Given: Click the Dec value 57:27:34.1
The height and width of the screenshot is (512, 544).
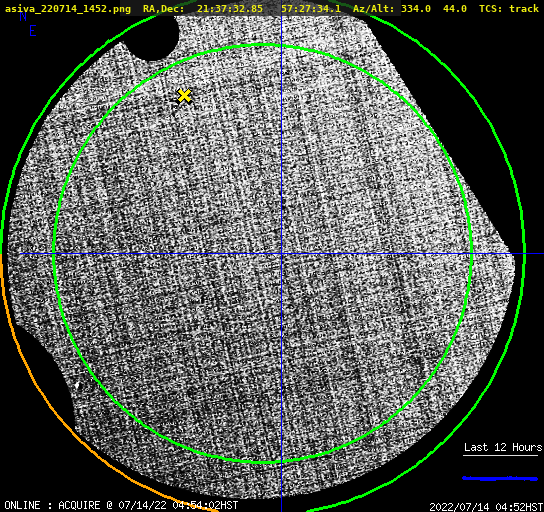Looking at the screenshot, I should [311, 8].
